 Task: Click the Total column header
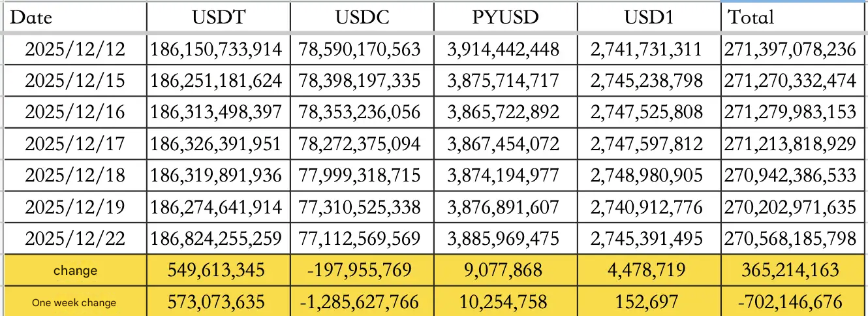click(793, 17)
